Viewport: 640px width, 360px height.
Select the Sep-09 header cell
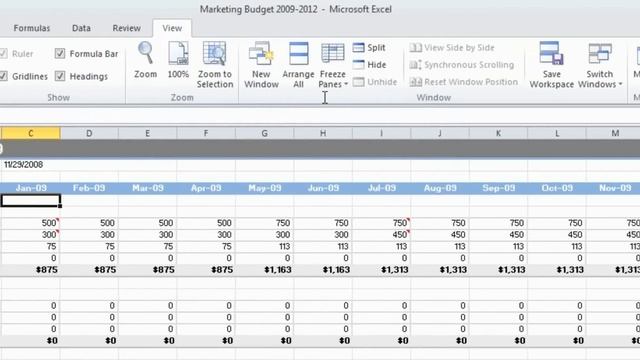(498, 188)
